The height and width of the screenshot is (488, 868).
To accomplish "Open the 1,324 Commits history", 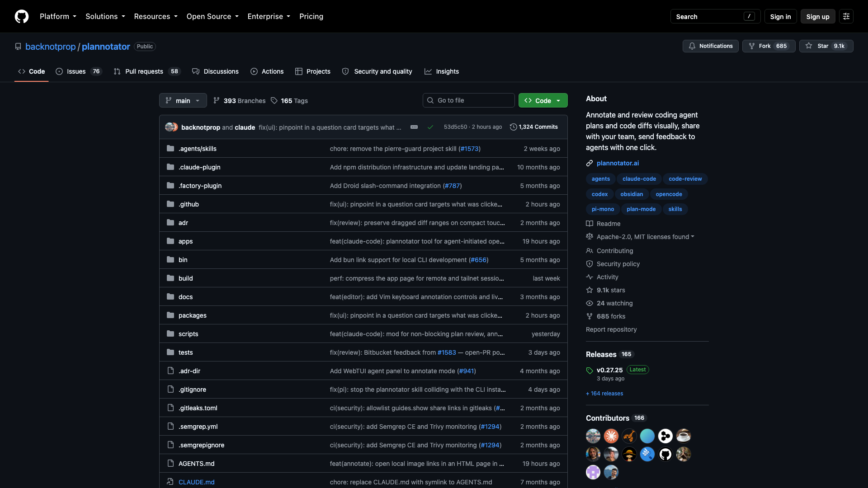I will coord(534,127).
